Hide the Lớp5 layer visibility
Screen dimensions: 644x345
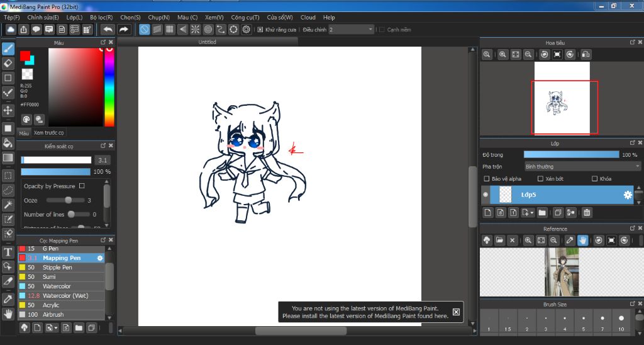(x=486, y=195)
